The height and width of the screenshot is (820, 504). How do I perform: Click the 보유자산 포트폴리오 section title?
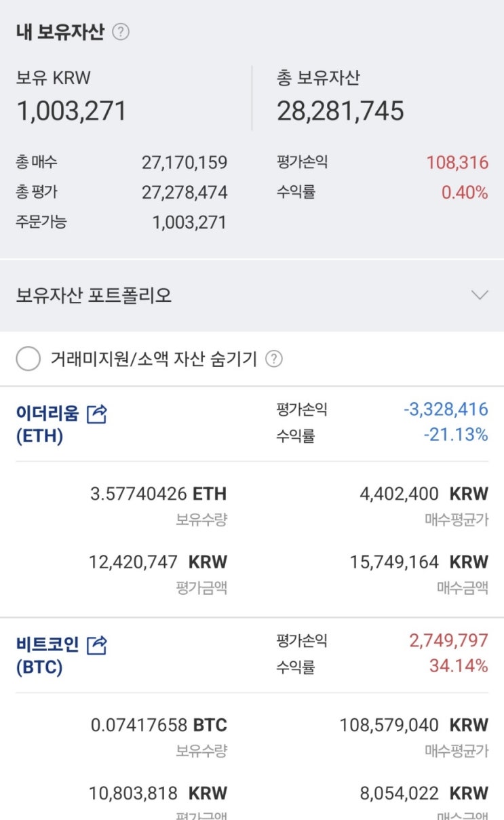(94, 296)
